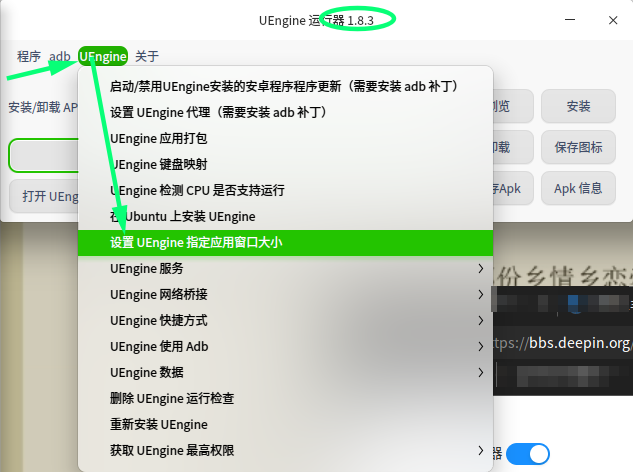Open the adb menu
This screenshot has width=633, height=472.
point(60,56)
